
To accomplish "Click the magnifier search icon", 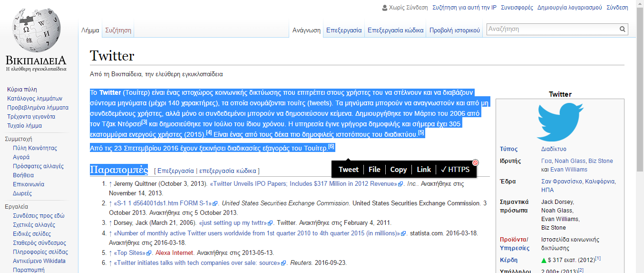I will (x=623, y=30).
